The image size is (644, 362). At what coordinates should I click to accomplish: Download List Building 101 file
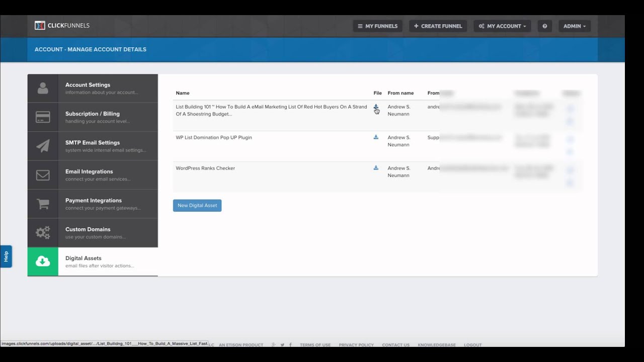(376, 107)
